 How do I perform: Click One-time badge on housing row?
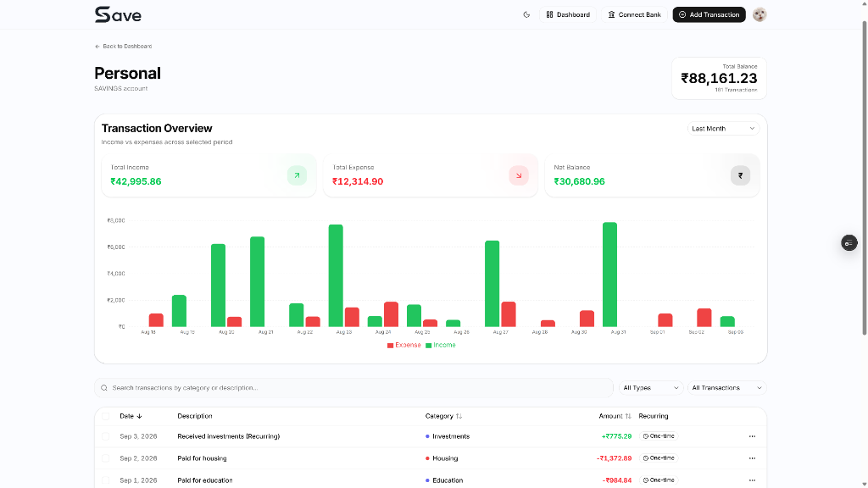(x=659, y=458)
